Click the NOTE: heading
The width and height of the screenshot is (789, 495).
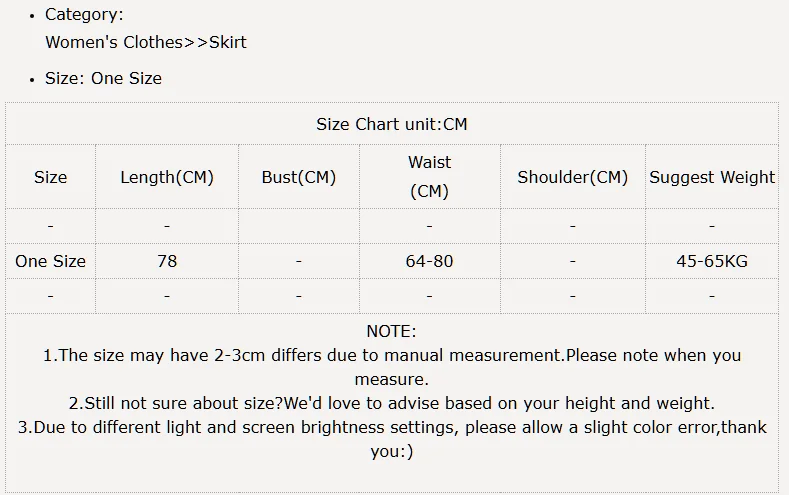coord(391,331)
